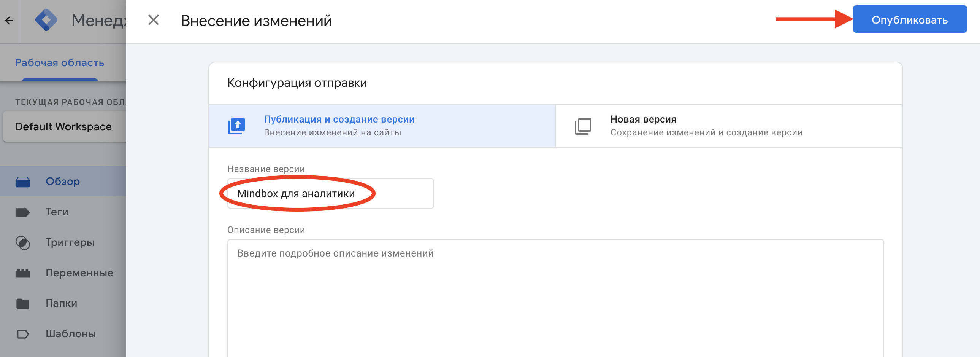Click the ТЕКУЩАЯ РАБОЧАЯ ОБЛАСТЬ label
This screenshot has width=980, height=357.
71,102
